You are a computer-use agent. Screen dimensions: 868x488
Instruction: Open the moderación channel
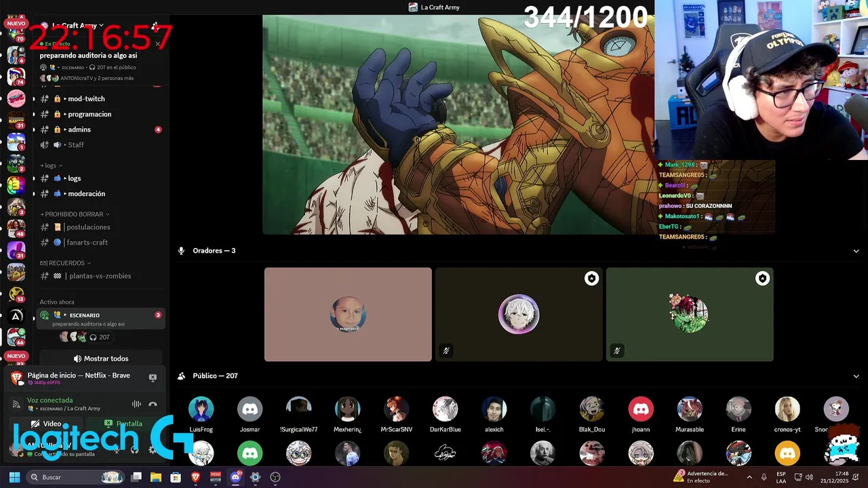point(87,194)
